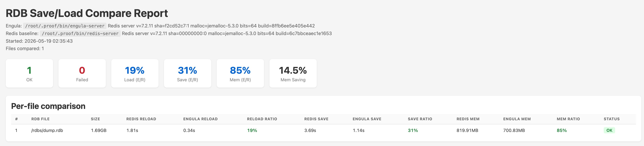Screen dimensions: 644x146
Task: Click the green OK status badge
Action: [x=609, y=130]
